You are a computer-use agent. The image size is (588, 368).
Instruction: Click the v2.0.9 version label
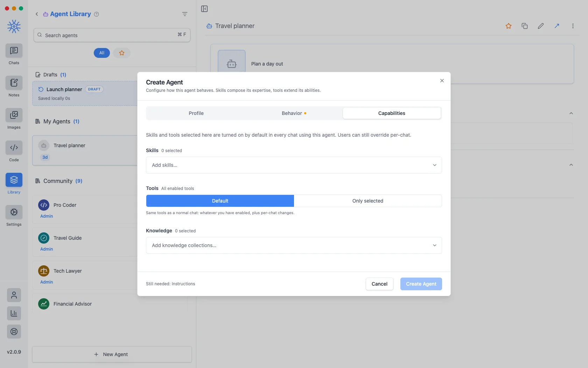14,352
